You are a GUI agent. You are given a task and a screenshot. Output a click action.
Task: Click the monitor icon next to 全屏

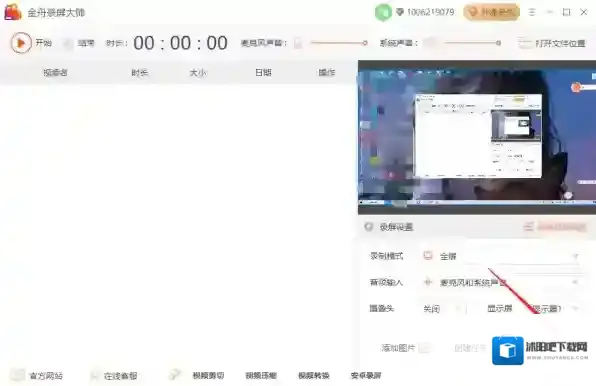[x=428, y=256]
